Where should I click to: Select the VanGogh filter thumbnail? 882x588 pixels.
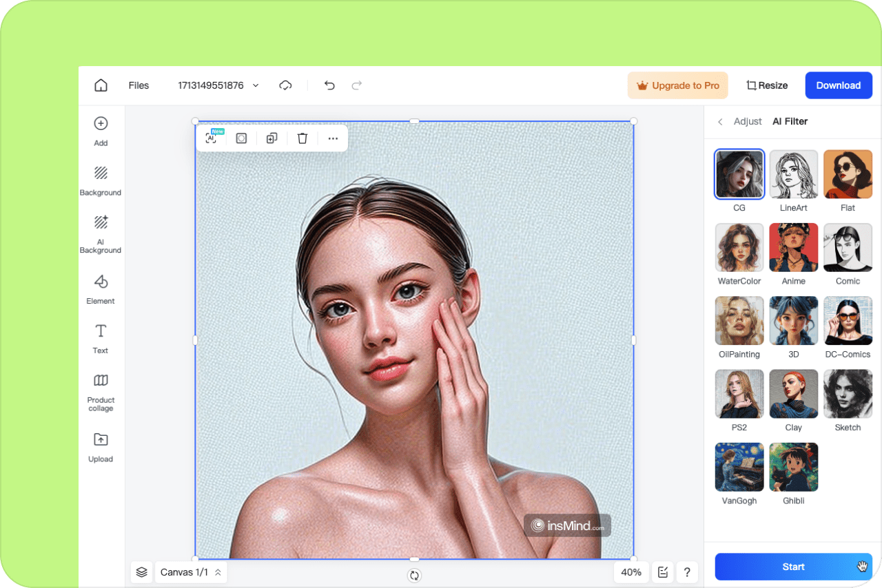click(x=739, y=467)
